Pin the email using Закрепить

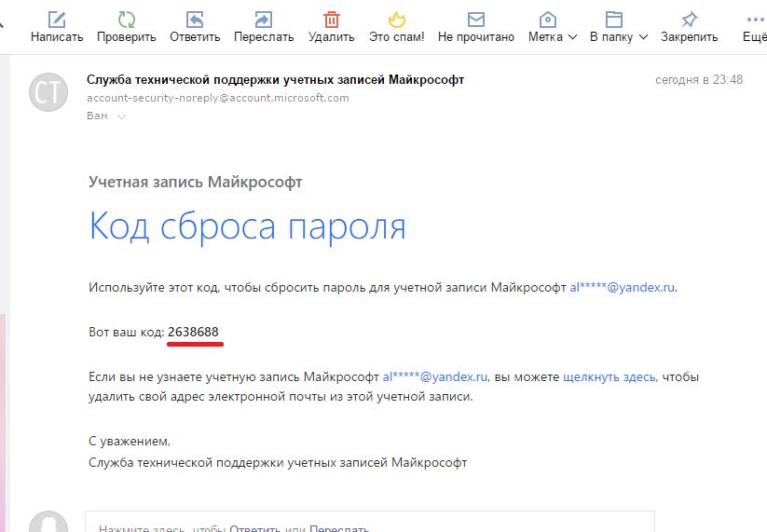click(x=689, y=20)
